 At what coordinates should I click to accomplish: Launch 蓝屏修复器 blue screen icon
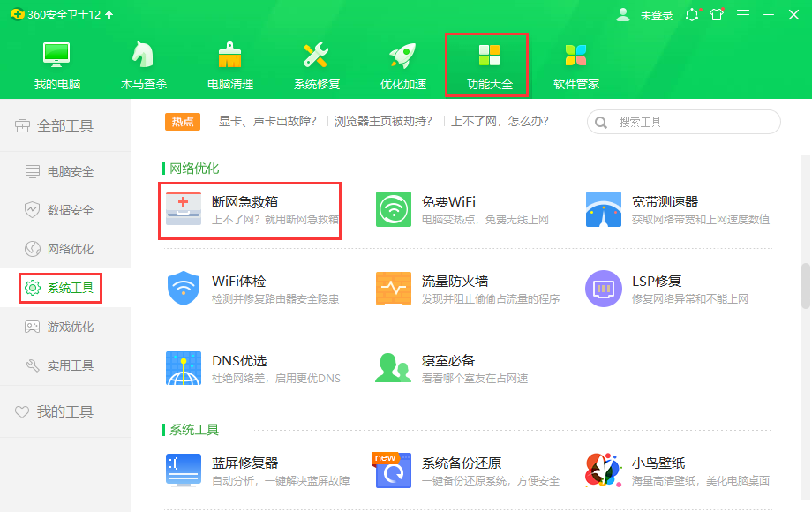point(184,470)
